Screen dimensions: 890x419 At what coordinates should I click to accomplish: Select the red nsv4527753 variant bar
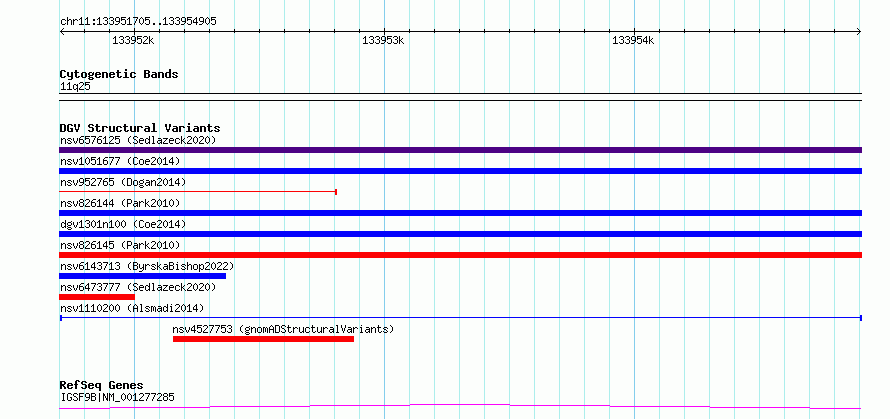point(263,339)
